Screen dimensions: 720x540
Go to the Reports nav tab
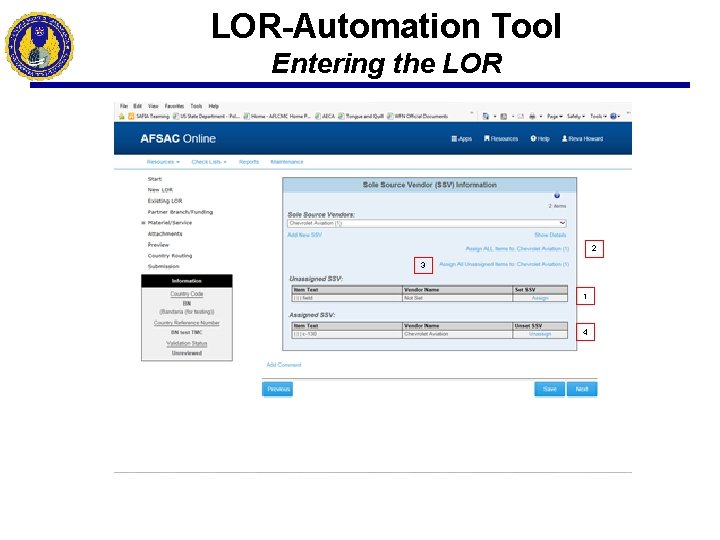coord(249,162)
